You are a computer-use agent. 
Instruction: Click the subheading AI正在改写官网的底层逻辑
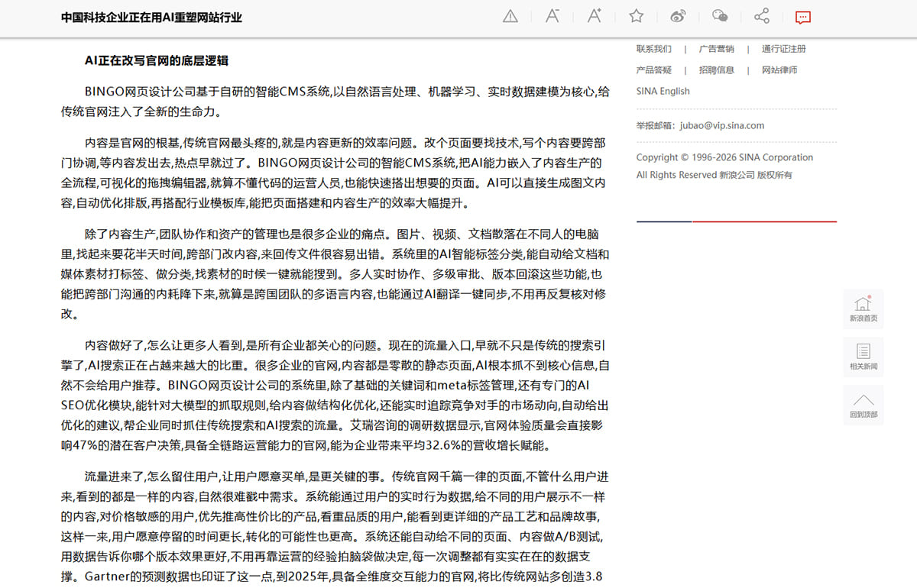[x=157, y=60]
